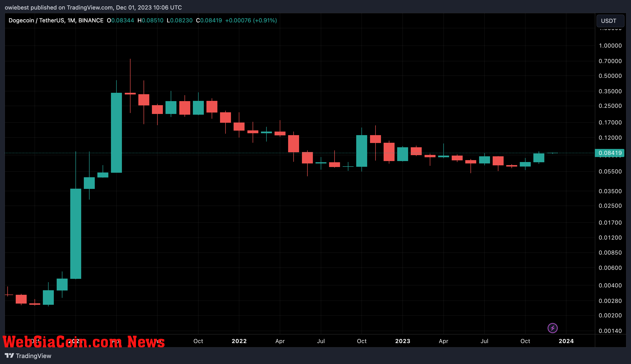Click the 2022 label on time axis
The height and width of the screenshot is (364, 631).
[x=239, y=341]
